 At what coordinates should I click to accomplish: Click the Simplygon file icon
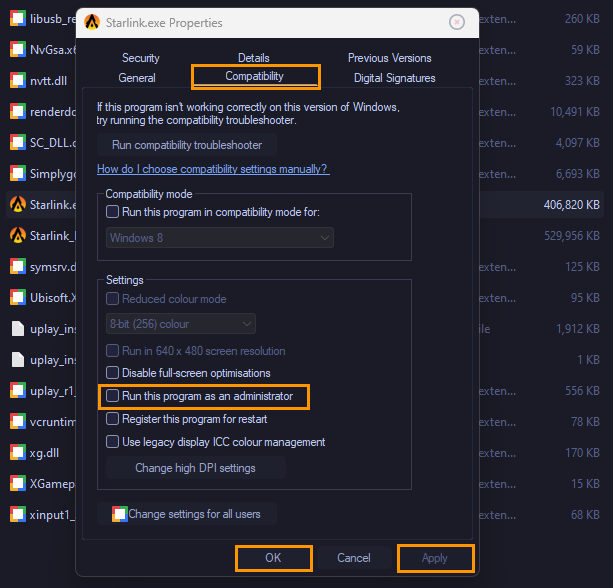pyautogui.click(x=18, y=173)
